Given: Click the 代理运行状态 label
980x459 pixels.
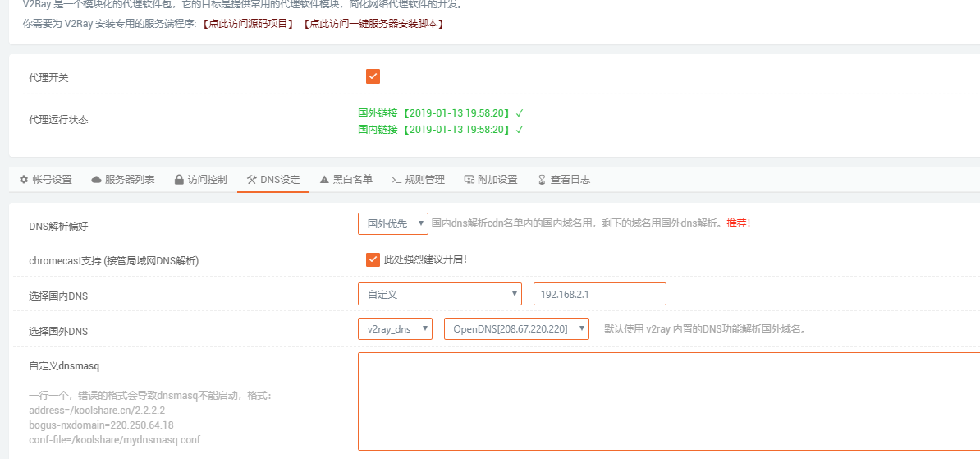Looking at the screenshot, I should [59, 119].
